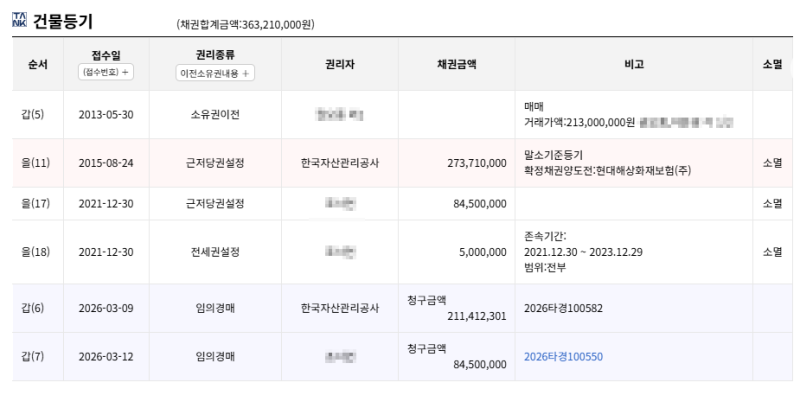800x408 pixels.
Task: Click the date 2026-03-12
Action: tap(106, 357)
